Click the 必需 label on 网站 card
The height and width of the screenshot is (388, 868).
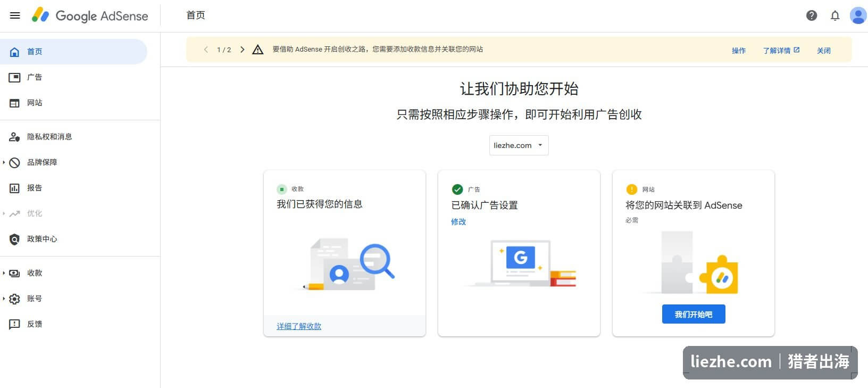632,220
